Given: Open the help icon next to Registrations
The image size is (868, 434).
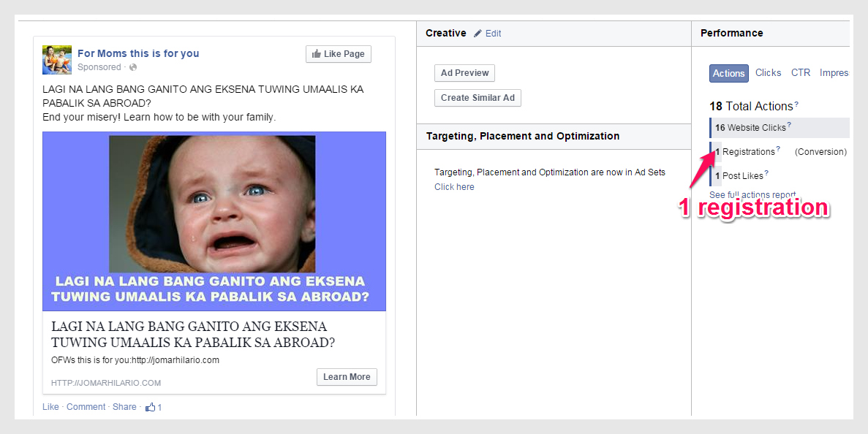Looking at the screenshot, I should tap(778, 149).
